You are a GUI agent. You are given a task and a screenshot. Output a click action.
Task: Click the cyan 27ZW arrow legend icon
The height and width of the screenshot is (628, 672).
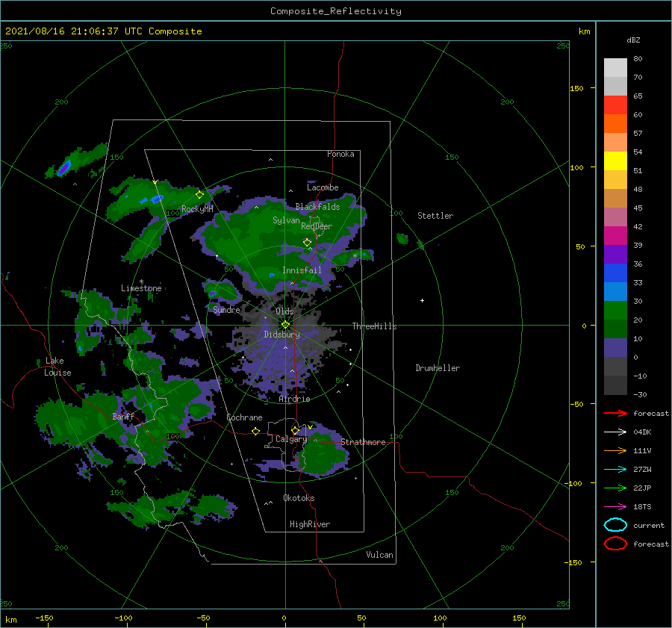(x=615, y=469)
